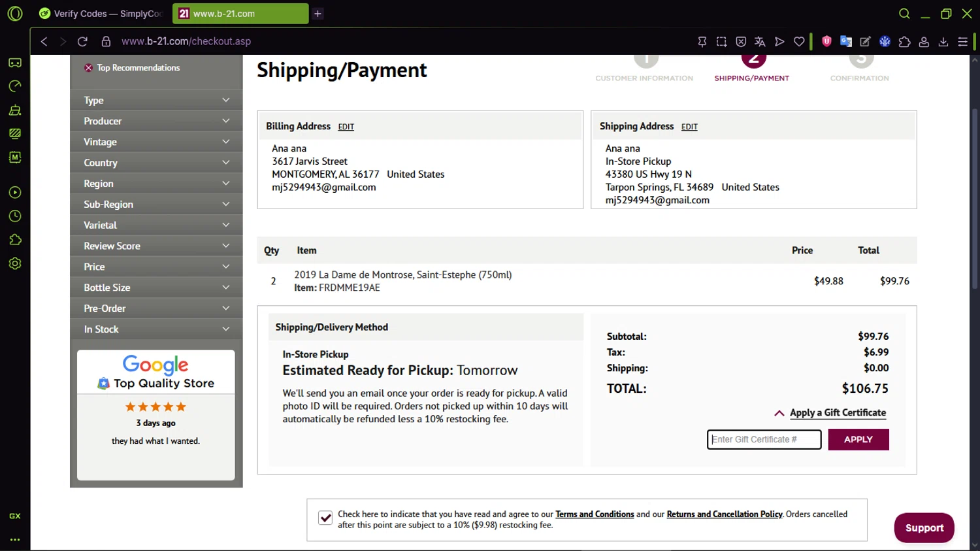Select Shipping/Payment checkout step
This screenshot has height=551, width=980.
coord(752,69)
